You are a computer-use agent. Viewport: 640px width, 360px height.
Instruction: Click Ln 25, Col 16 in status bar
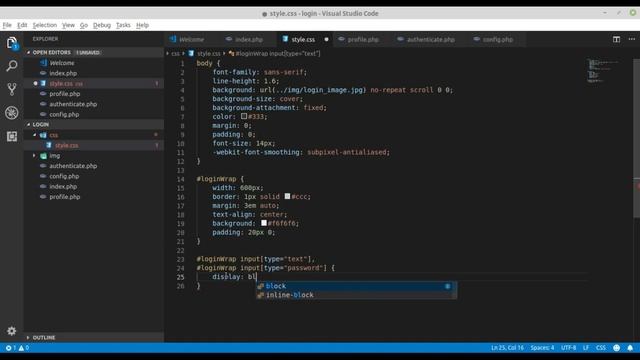[507, 348]
